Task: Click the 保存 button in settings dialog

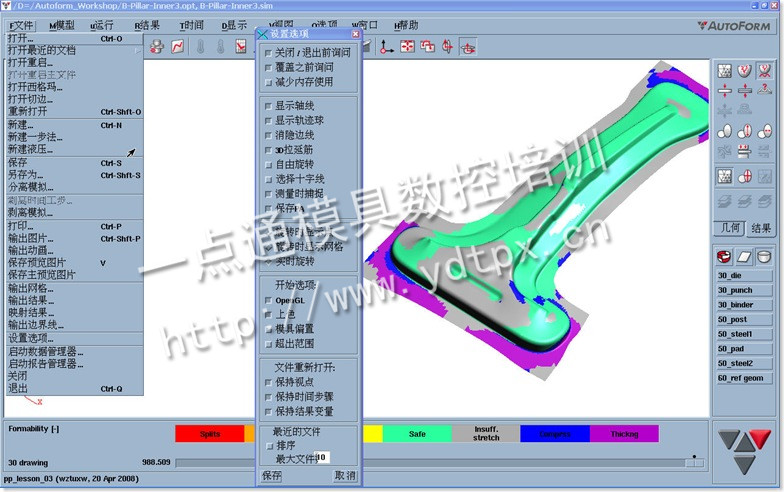Action: point(272,476)
